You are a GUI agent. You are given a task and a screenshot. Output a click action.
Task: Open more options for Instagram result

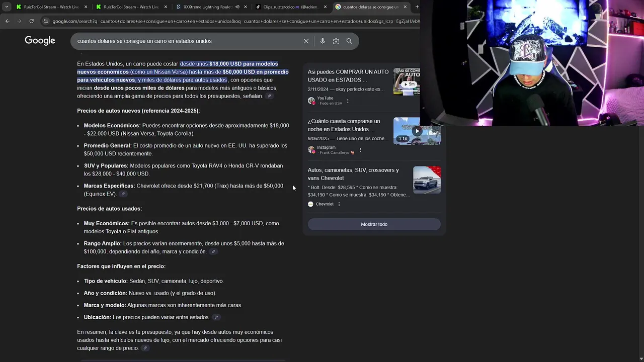click(x=360, y=150)
